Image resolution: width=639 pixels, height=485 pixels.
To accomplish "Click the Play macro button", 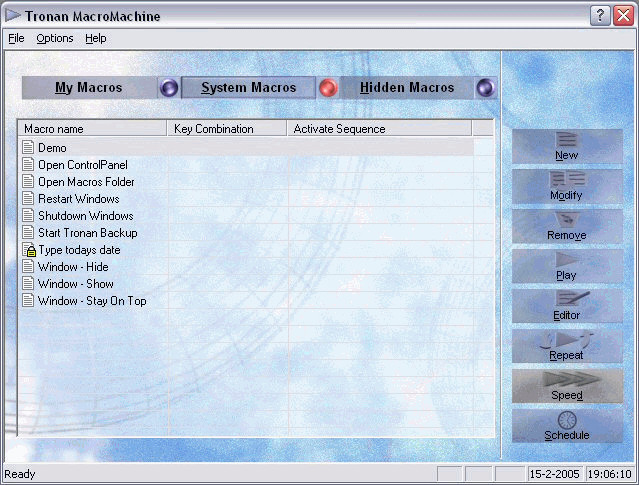I will click(567, 267).
